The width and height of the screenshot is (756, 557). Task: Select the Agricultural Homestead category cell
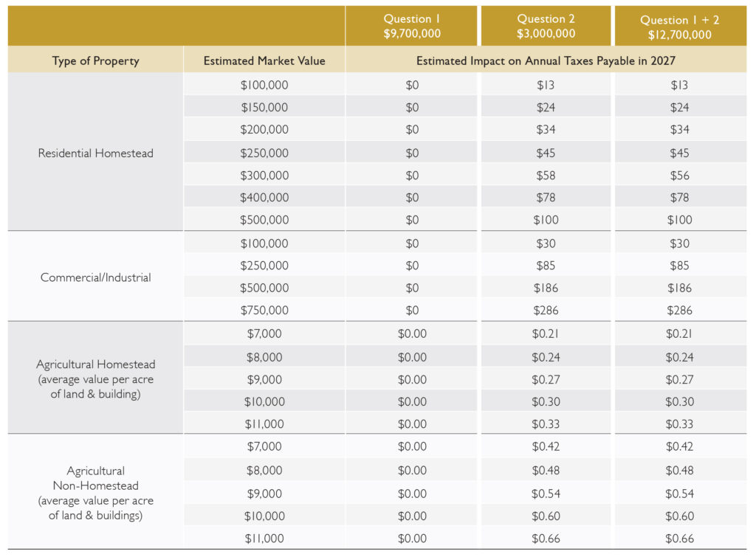pos(95,378)
